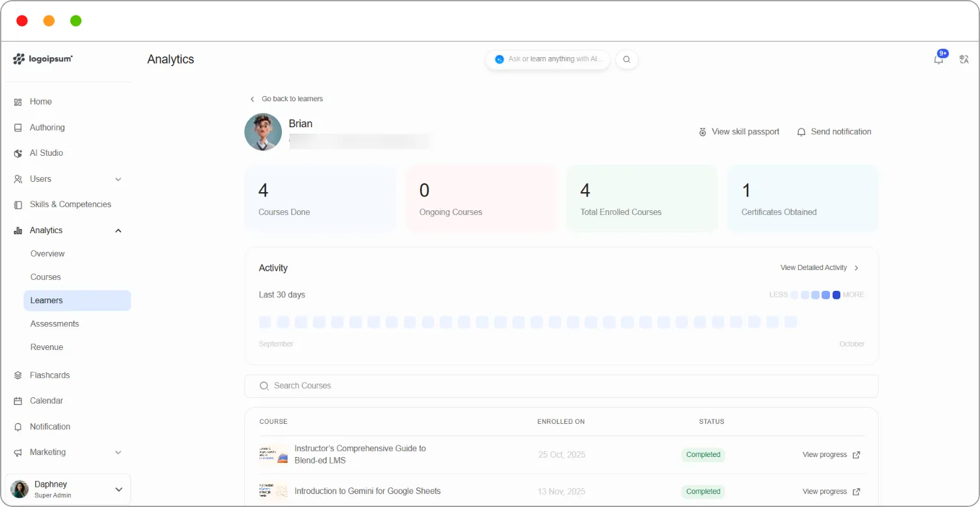Click the Ask or learn anything AI field

pos(547,59)
